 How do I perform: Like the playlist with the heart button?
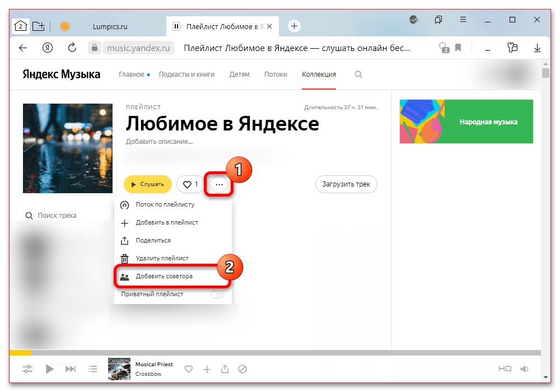pyautogui.click(x=190, y=184)
